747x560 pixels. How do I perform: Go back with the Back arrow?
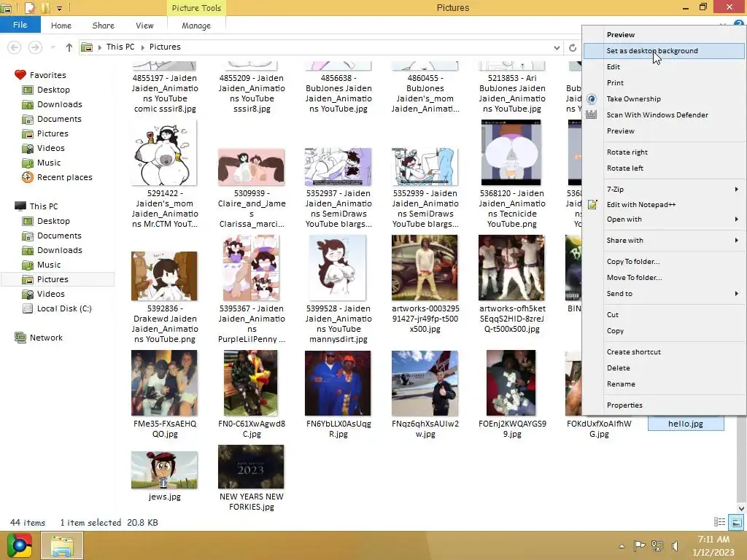15,47
